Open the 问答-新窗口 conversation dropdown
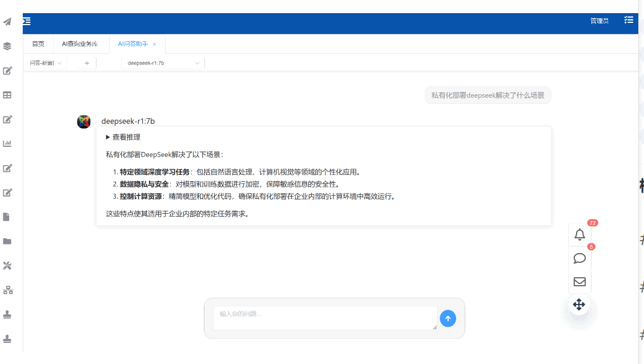 (x=45, y=63)
